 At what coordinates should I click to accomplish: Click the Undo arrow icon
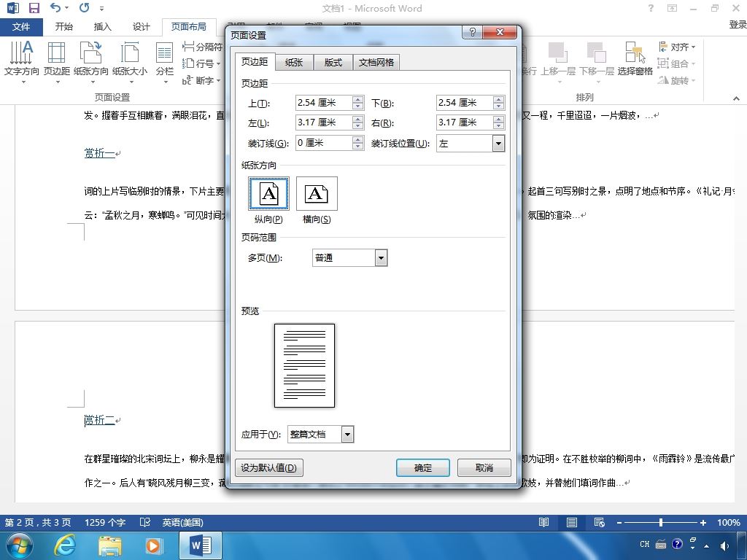(55, 8)
